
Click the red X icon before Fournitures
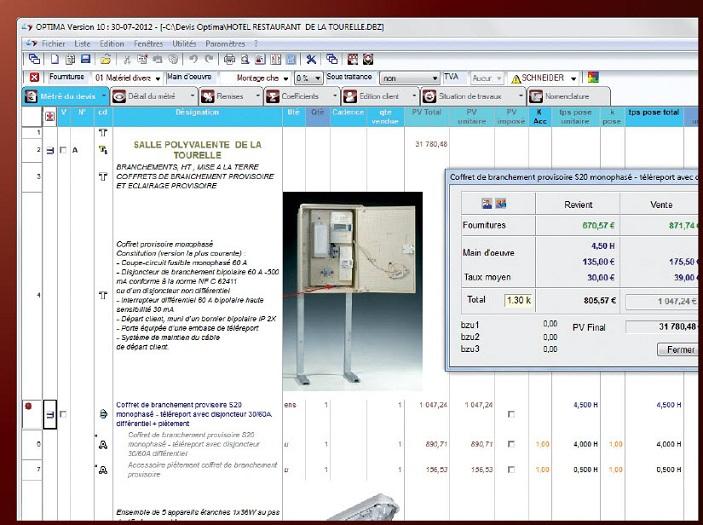tap(34, 78)
